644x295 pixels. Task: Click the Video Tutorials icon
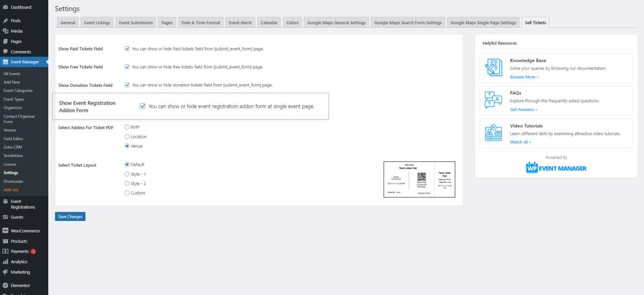[x=493, y=133]
